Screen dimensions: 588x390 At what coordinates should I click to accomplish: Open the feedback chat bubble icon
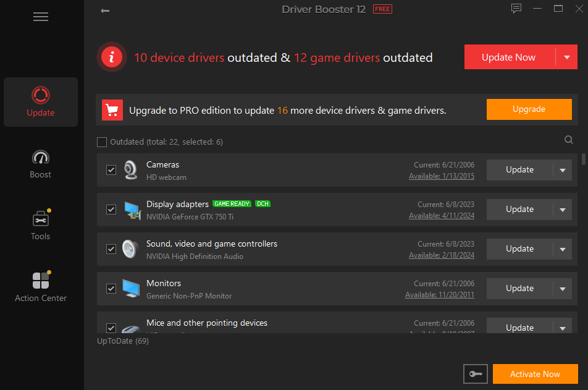[x=516, y=9]
